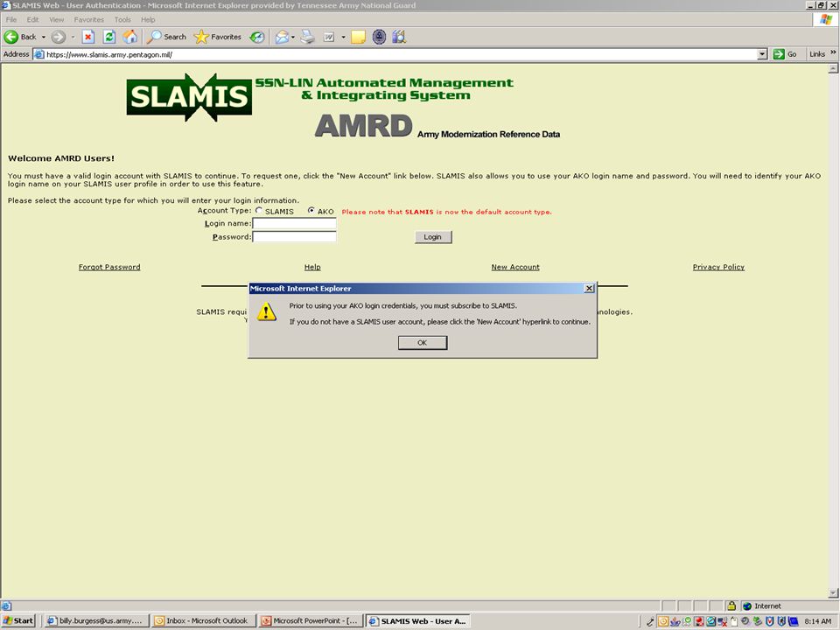
Task: Click OK in the Internet Explorer dialog
Action: coord(422,343)
